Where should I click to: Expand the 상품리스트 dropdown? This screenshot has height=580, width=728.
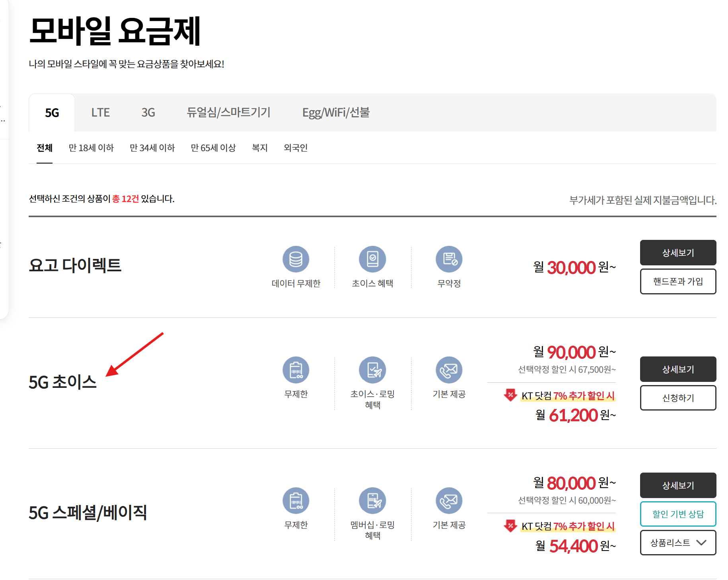tap(678, 543)
